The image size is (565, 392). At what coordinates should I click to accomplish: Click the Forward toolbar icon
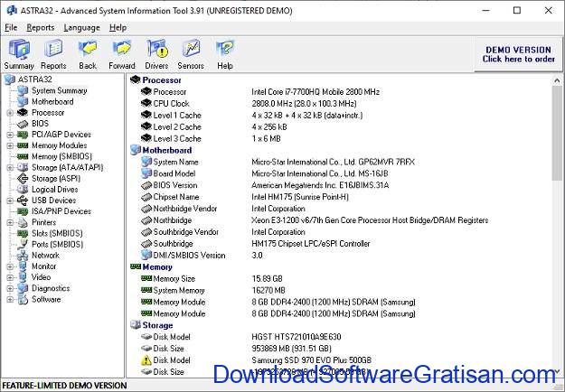pos(122,54)
